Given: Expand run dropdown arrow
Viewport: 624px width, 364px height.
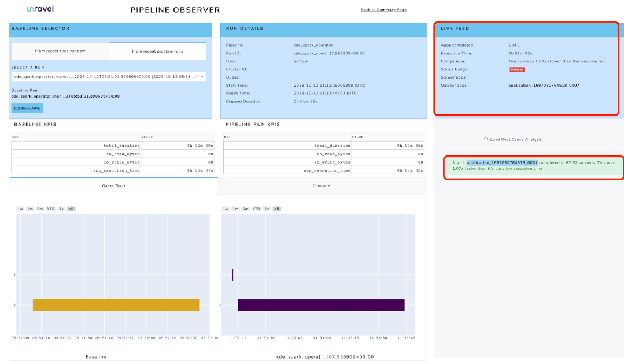Looking at the screenshot, I should [x=202, y=77].
